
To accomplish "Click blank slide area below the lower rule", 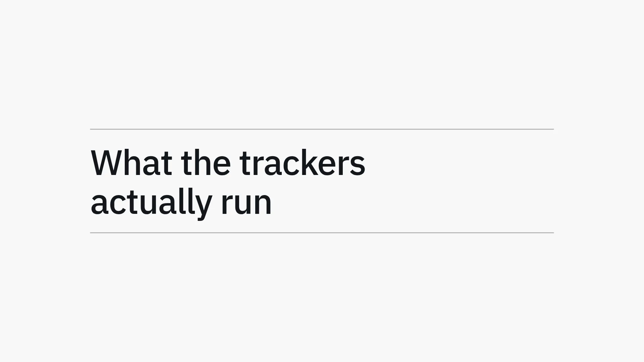I will point(322,298).
